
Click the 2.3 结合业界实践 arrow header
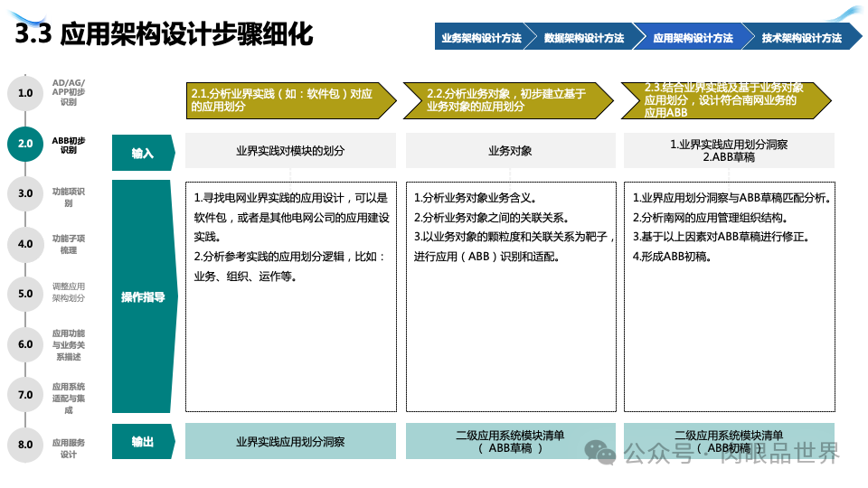pyautogui.click(x=726, y=100)
